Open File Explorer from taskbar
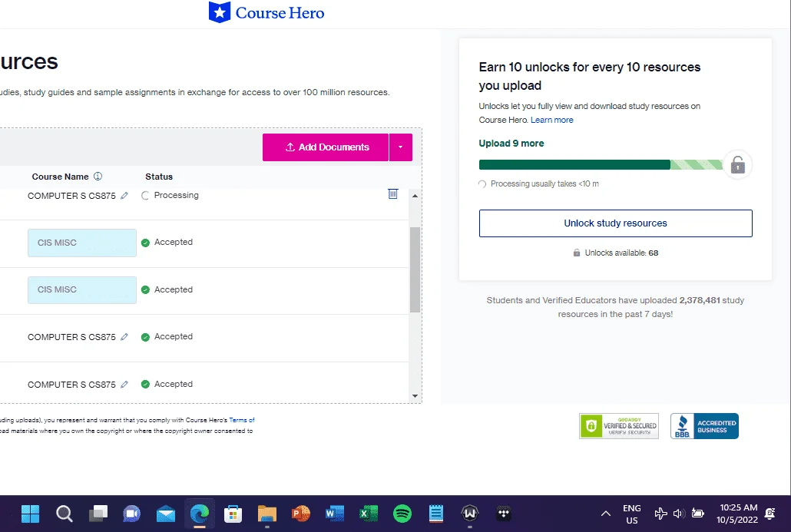 pos(266,514)
